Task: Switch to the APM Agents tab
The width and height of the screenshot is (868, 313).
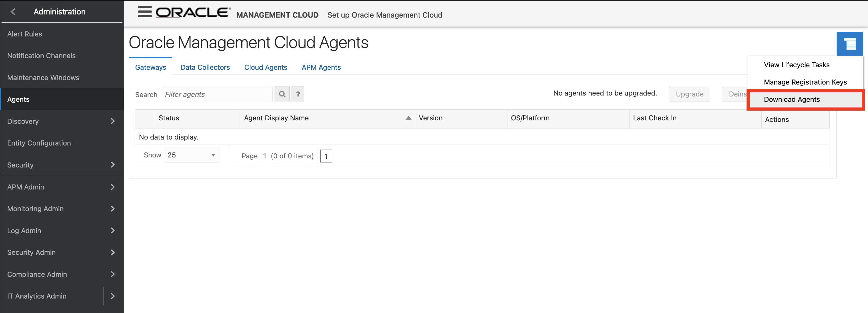Action: tap(321, 67)
